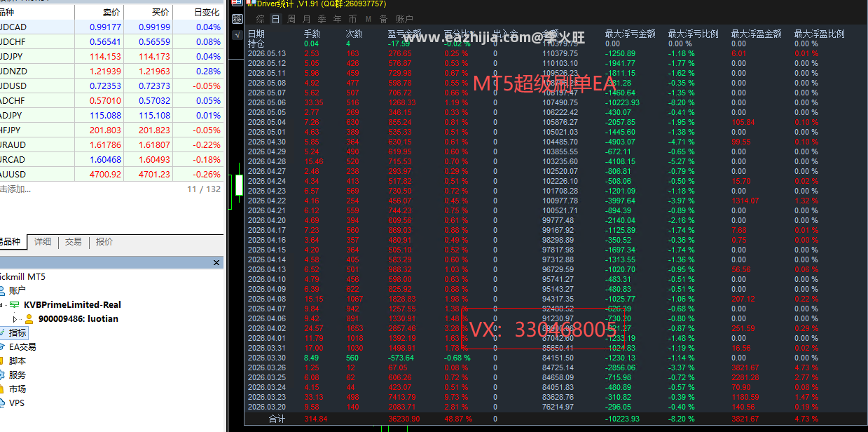Switch to the 账户 tab in stats panel
Viewport: 868px width, 432px height.
[x=404, y=19]
